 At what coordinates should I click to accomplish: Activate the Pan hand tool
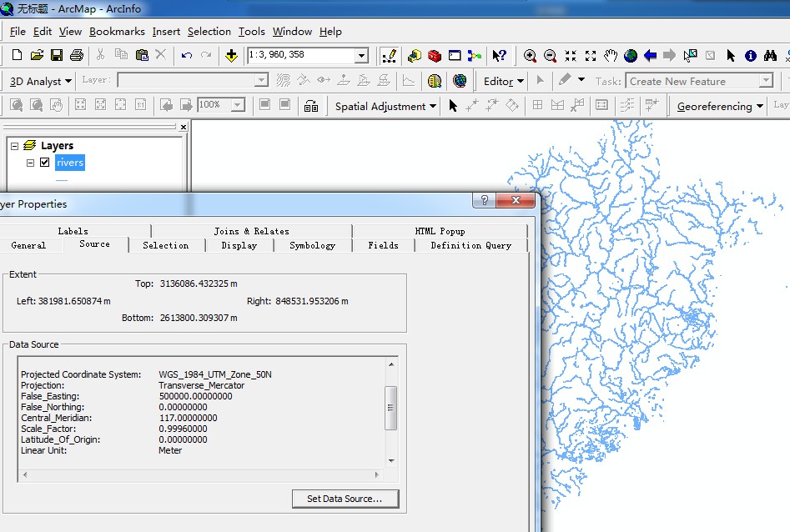point(611,55)
